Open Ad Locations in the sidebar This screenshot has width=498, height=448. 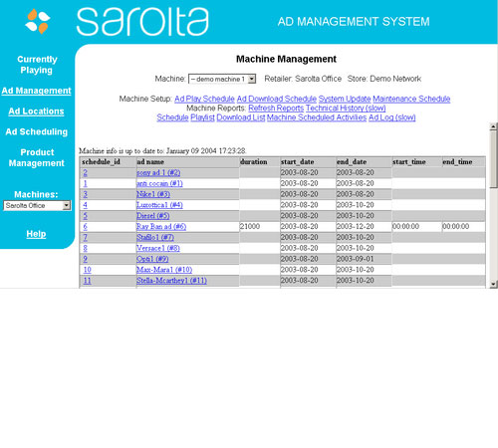[36, 112]
